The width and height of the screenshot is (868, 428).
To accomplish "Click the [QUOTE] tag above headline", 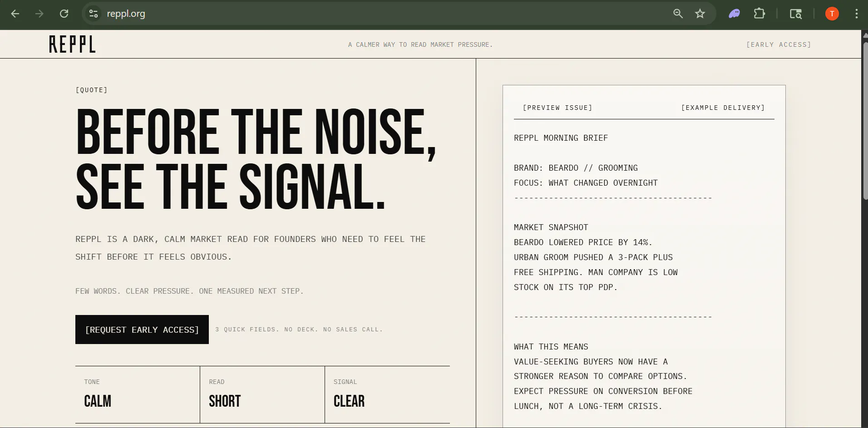I will (92, 90).
